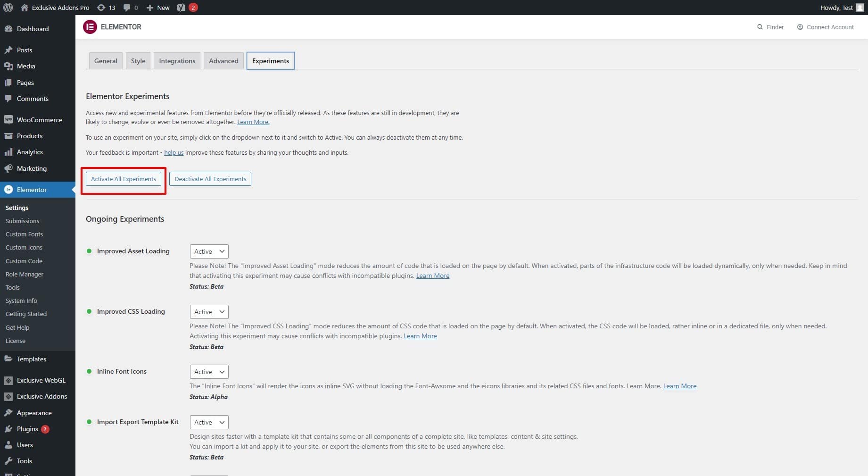Open System Info in the Elementor submenu
This screenshot has height=476, width=868.
(21, 301)
